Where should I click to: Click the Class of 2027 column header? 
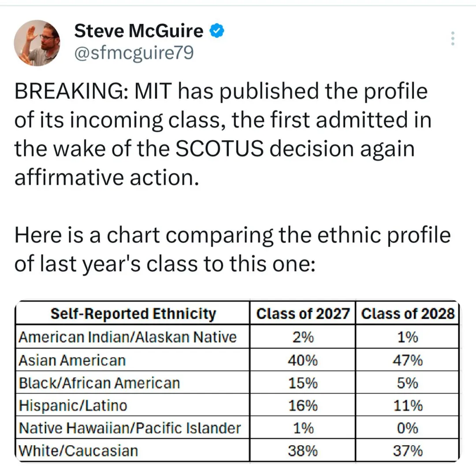(x=303, y=313)
